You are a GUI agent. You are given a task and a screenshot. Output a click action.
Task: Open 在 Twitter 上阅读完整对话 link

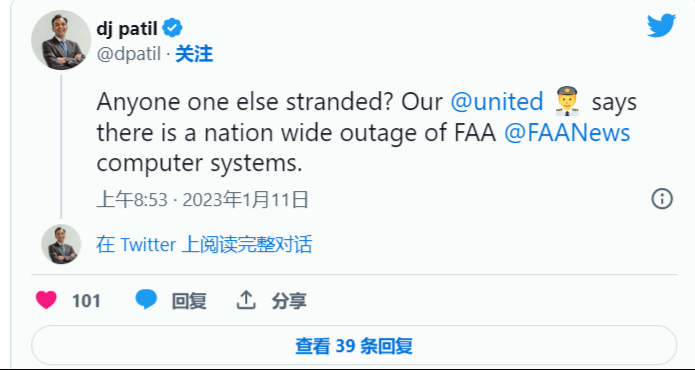point(204,245)
